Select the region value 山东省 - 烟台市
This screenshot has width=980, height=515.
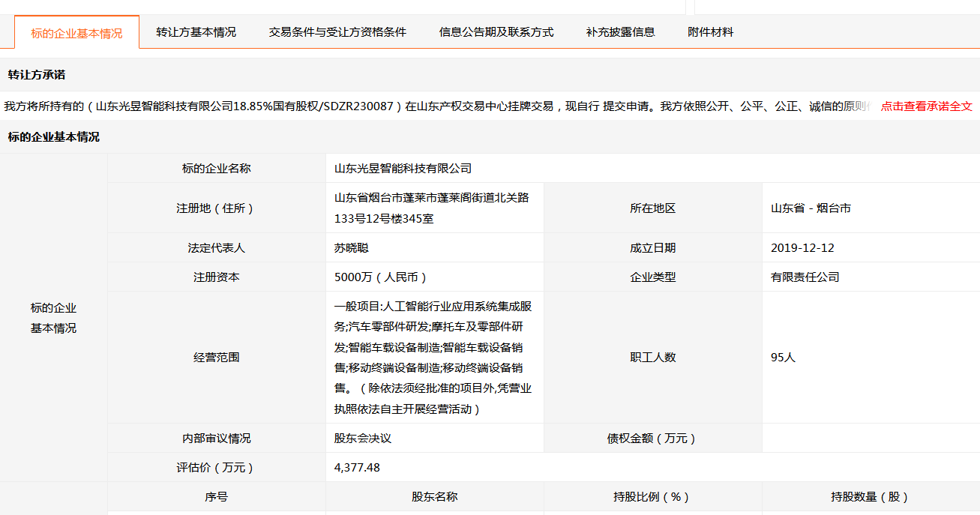coord(811,208)
